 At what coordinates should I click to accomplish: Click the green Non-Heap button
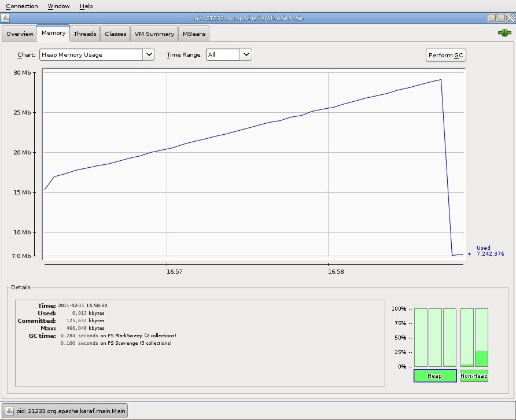pos(474,376)
